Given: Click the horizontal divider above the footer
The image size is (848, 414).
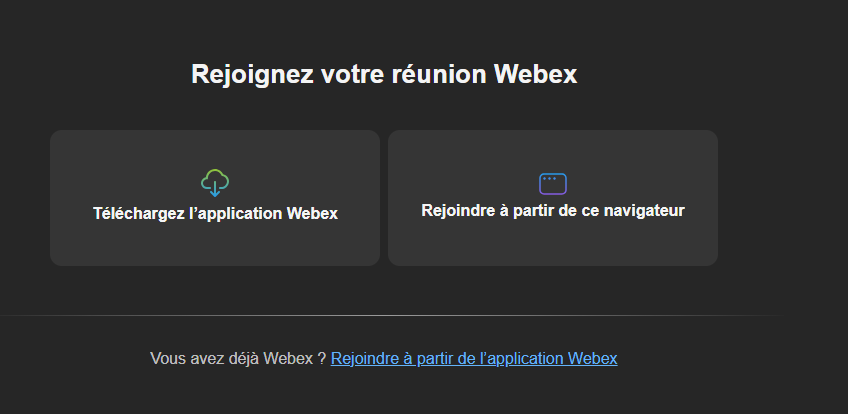Looking at the screenshot, I should pos(390,315).
